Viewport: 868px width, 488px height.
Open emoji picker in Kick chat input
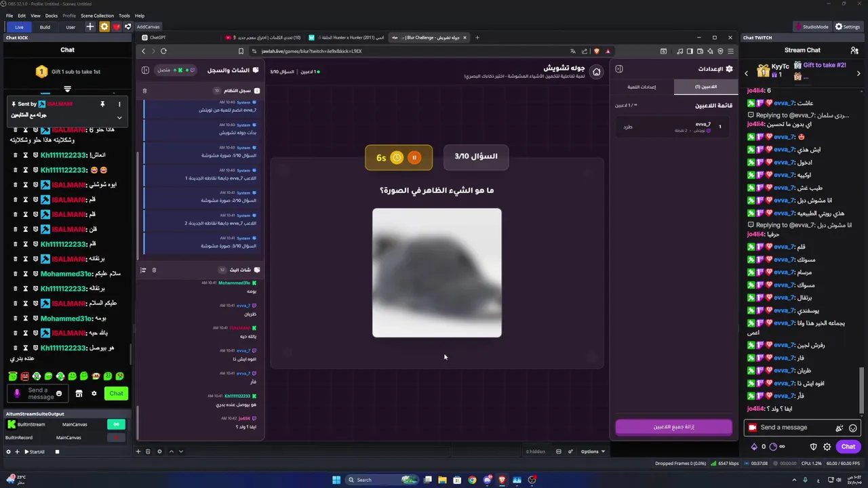(x=59, y=394)
